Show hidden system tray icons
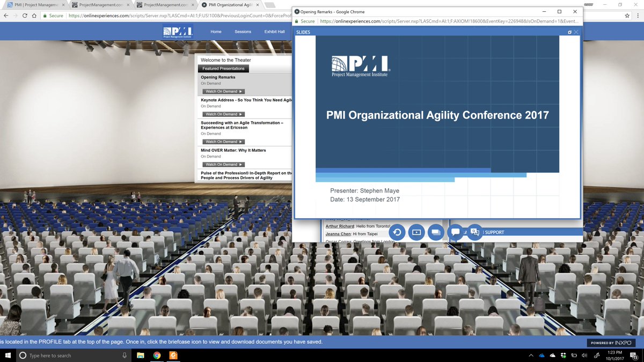This screenshot has height=362, width=644. click(531, 355)
